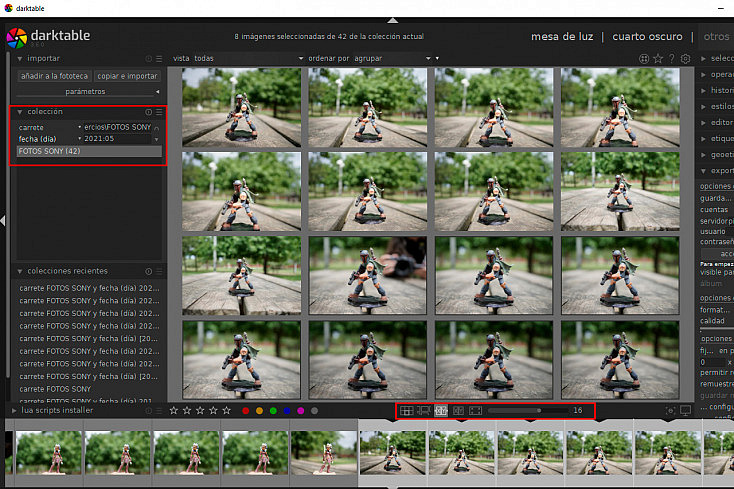Select first pink figure filmstrip thumbnail
The height and width of the screenshot is (489, 734).
pos(49,453)
